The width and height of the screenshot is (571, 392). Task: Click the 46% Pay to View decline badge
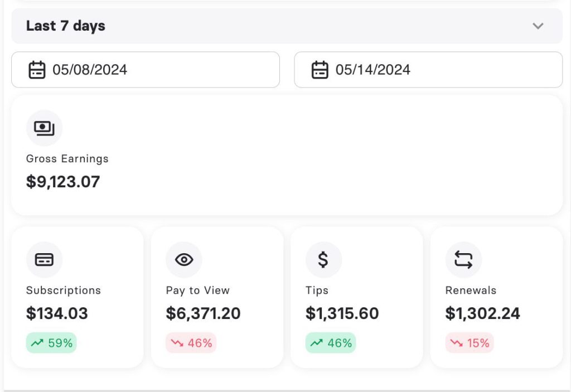191,343
